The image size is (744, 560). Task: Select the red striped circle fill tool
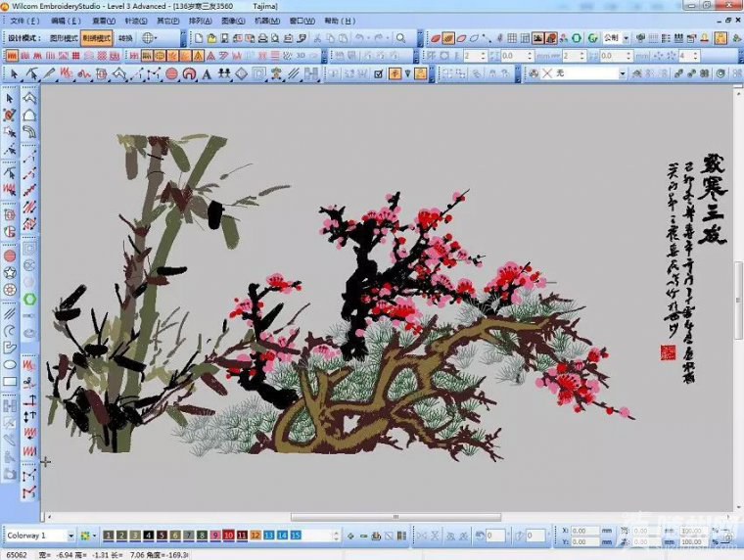(x=171, y=73)
